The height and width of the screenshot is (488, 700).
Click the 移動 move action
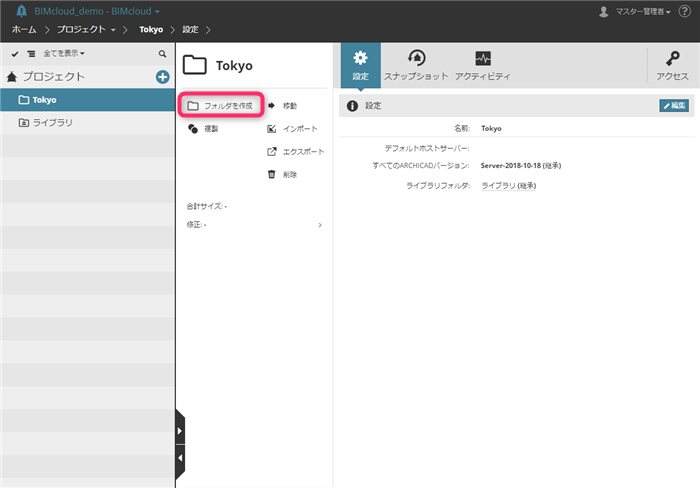(x=283, y=106)
